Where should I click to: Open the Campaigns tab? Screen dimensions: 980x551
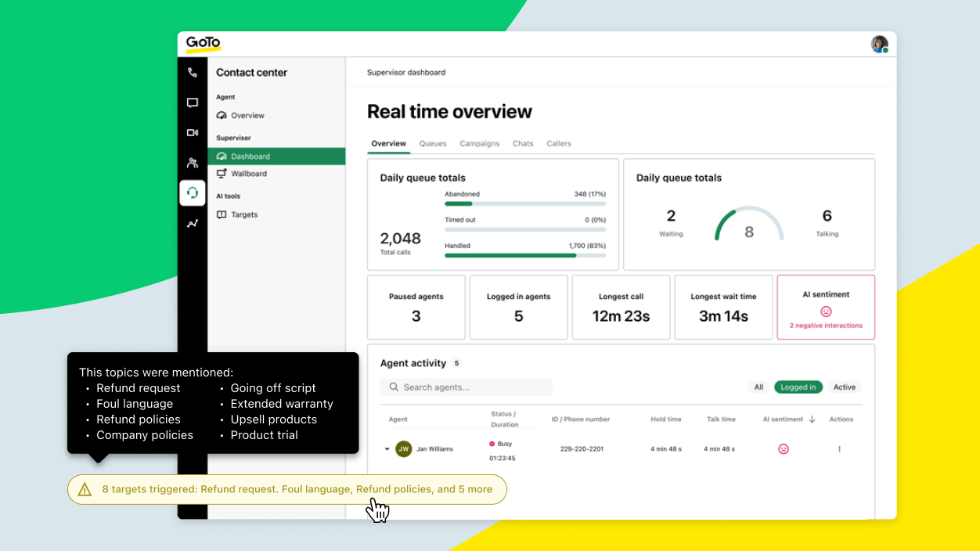(x=480, y=143)
